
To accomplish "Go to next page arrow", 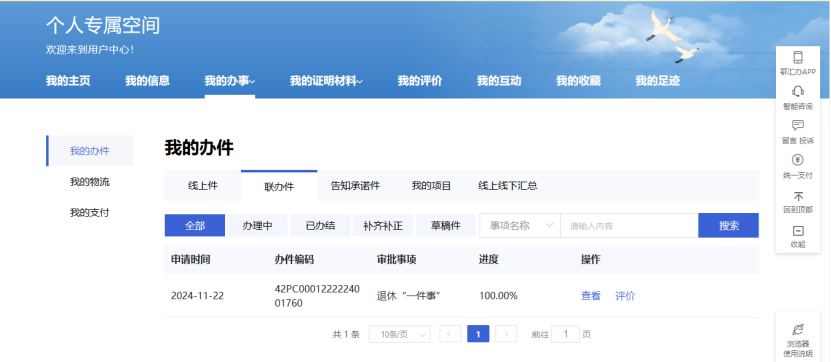I will (506, 334).
